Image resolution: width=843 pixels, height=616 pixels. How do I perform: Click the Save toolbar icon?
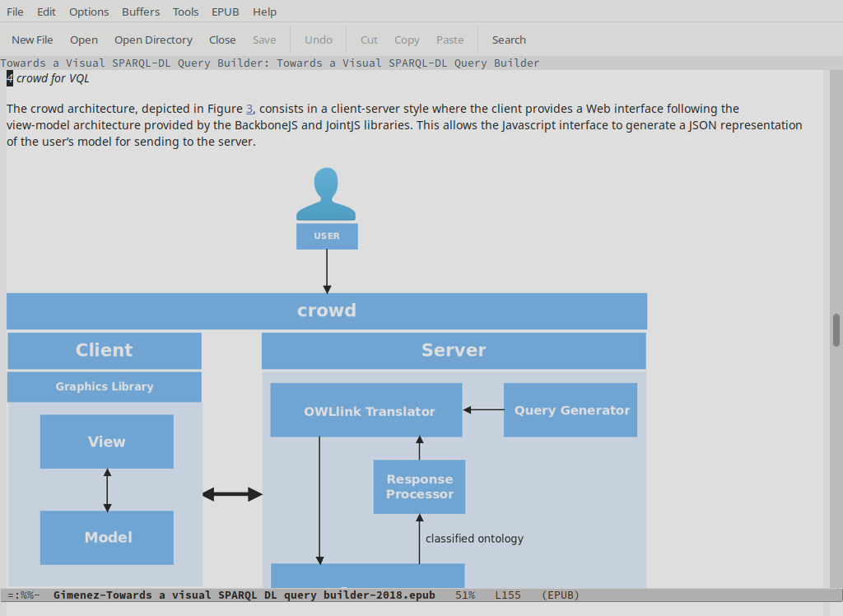pyautogui.click(x=263, y=39)
